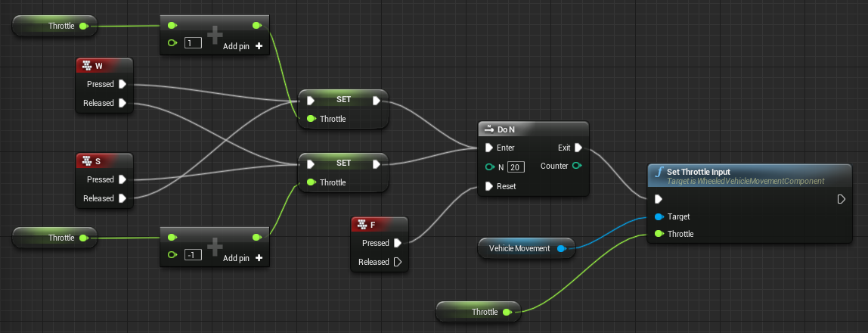
Task: Click the N value field showing 20
Action: coord(516,166)
